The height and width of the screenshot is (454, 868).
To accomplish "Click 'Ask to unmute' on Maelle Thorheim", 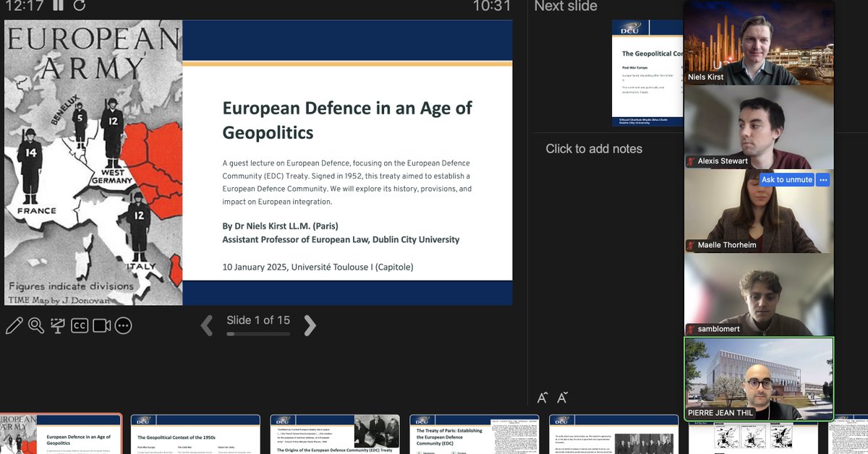I will pos(787,179).
